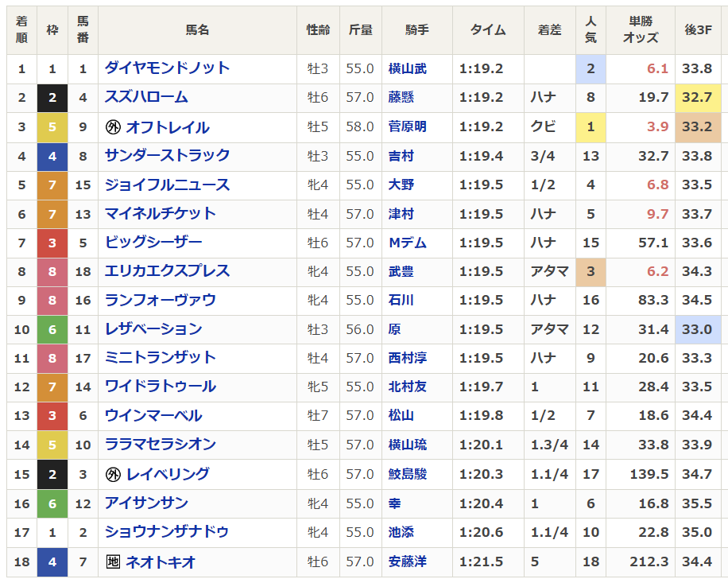Open horse マイネルチケット link
Viewport: 728px width, 579px height.
tap(161, 214)
